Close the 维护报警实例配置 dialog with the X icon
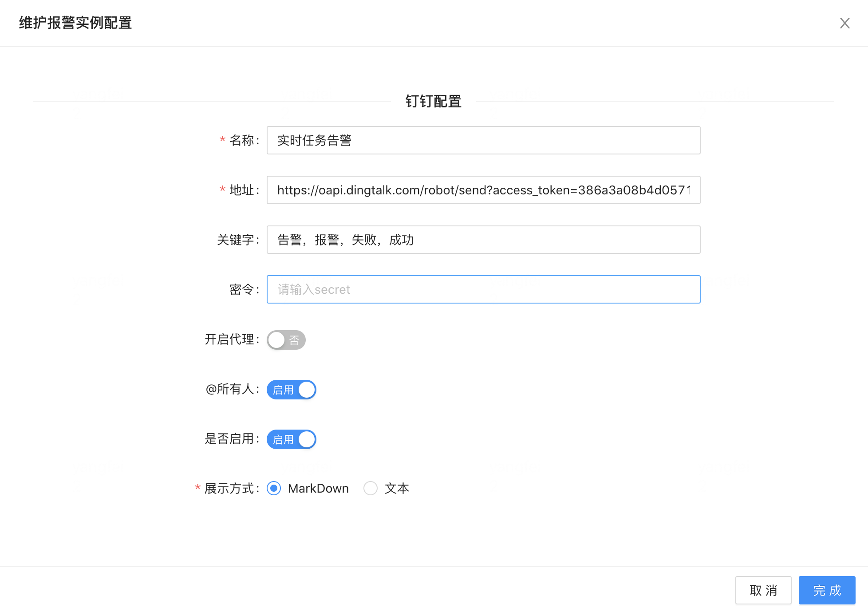The image size is (868, 608). pos(844,23)
